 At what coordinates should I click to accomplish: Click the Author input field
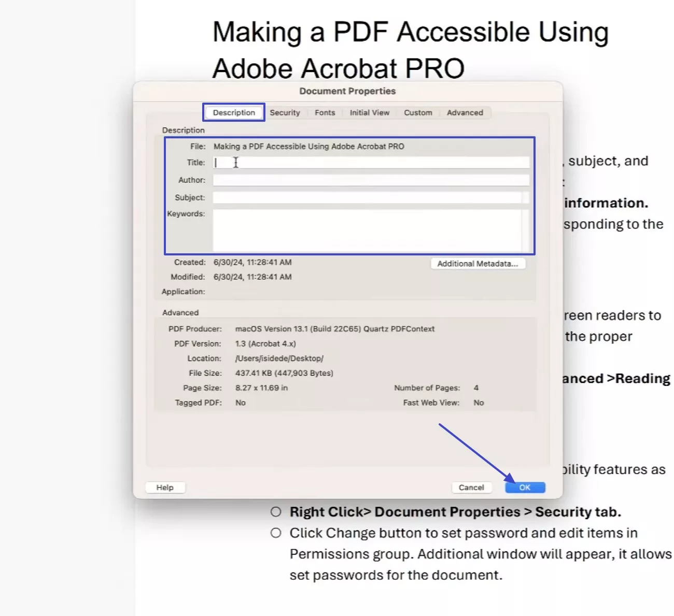point(363,180)
